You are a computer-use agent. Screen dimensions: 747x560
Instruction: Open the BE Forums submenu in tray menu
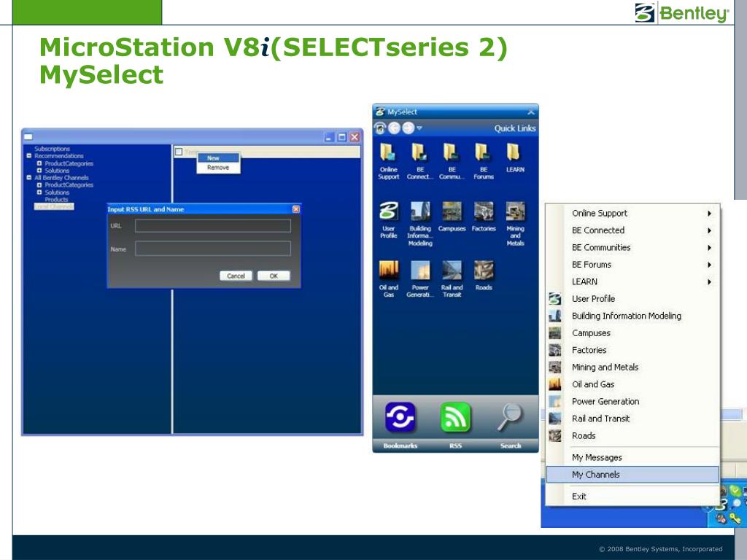coord(632,265)
